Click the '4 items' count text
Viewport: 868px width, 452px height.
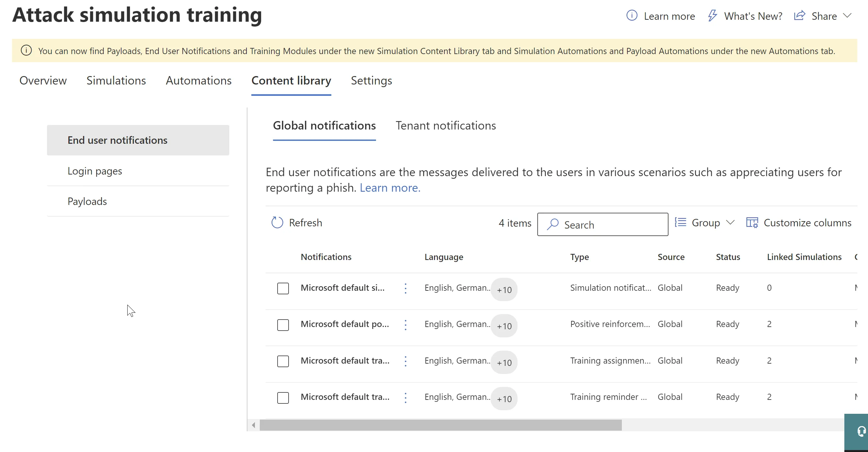point(515,223)
